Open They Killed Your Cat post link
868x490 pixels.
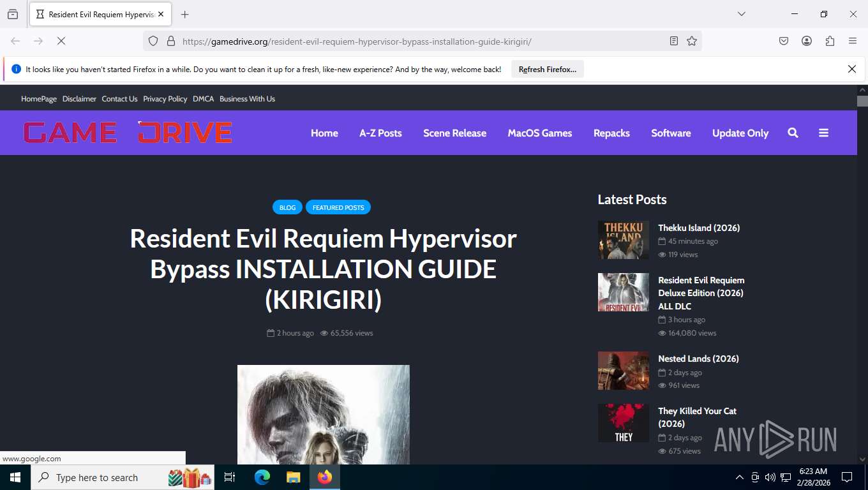[x=697, y=417]
